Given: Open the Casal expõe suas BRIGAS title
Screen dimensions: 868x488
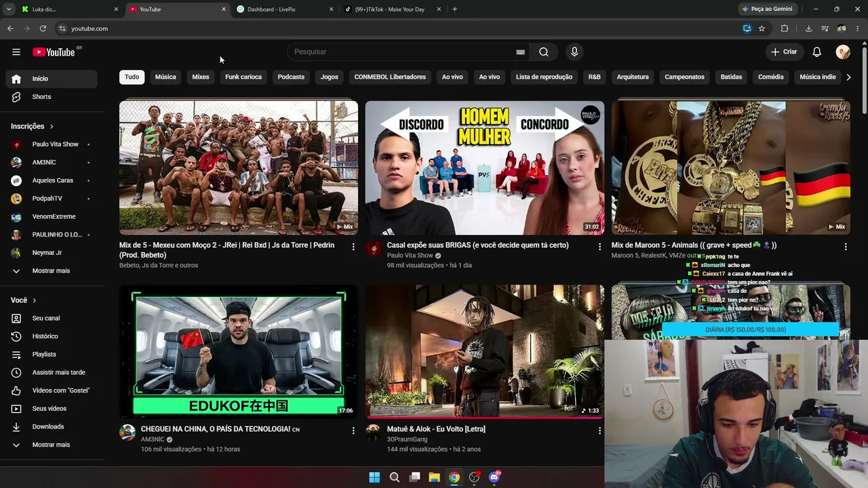Looking at the screenshot, I should 478,245.
